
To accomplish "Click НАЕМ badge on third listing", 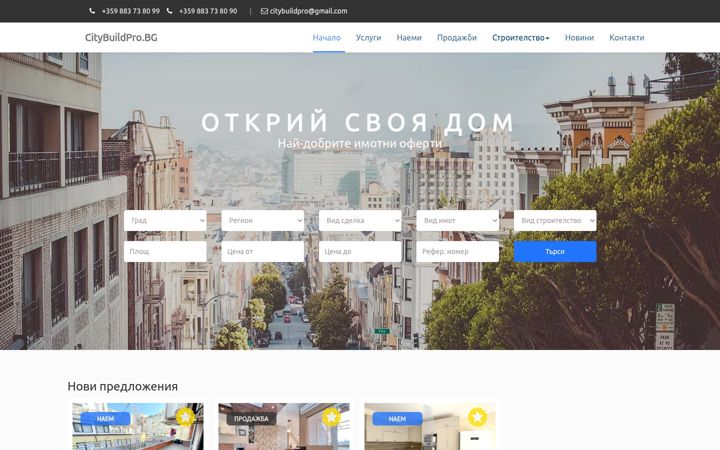I will 397,419.
